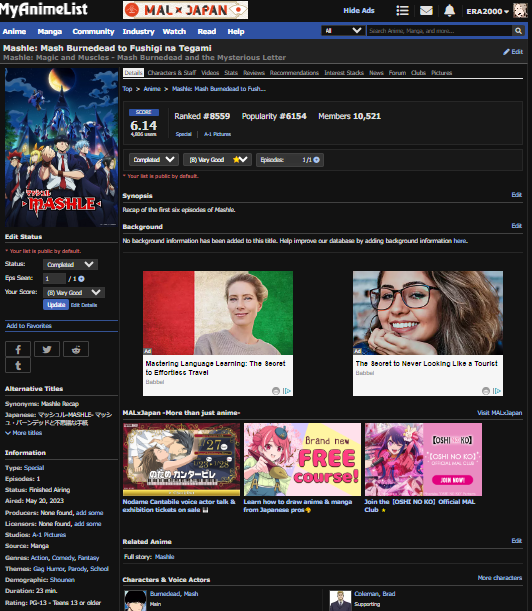Share on Tumblr icon
The image size is (532, 611).
pos(18,366)
